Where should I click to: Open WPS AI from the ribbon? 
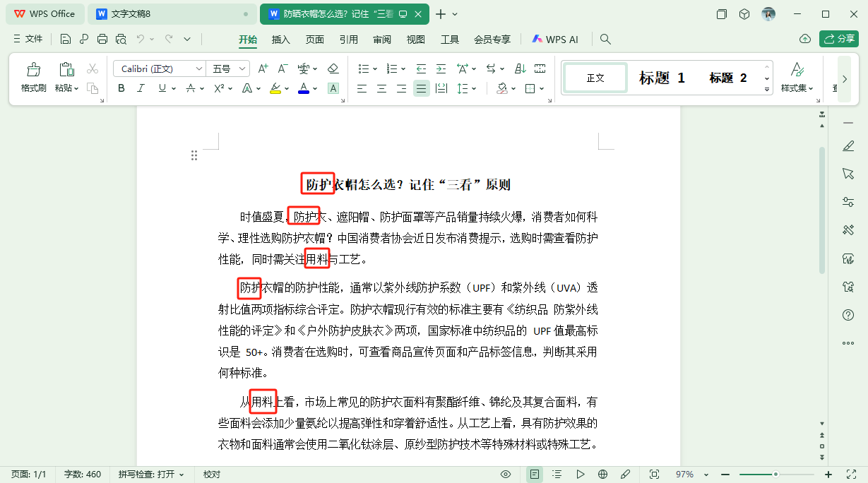pos(555,39)
